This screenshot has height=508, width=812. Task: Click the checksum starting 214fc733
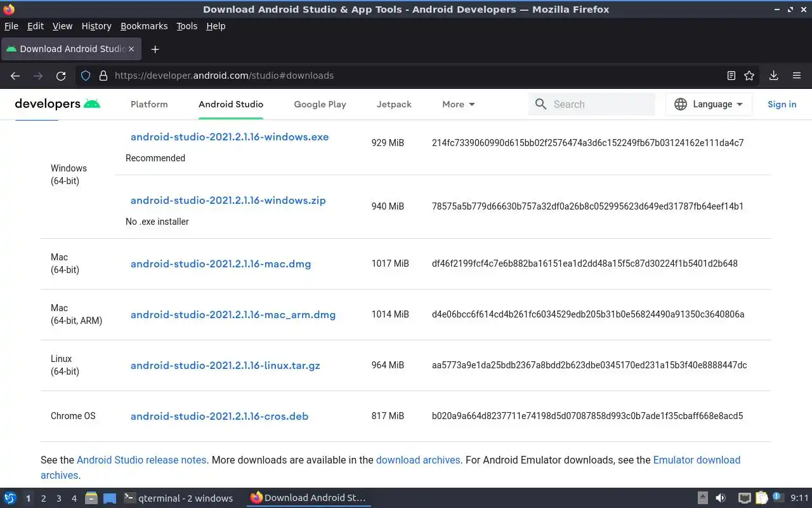coord(587,143)
